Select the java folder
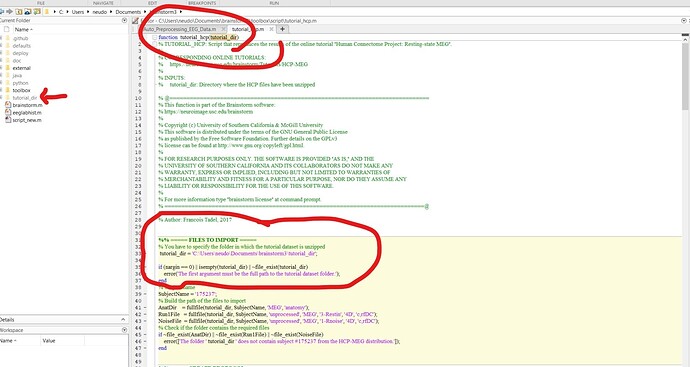 tap(17, 76)
